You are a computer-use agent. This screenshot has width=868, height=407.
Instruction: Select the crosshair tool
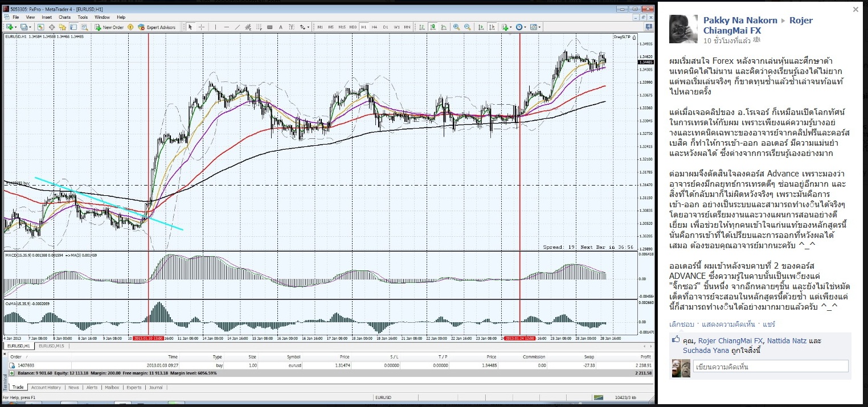coord(201,27)
